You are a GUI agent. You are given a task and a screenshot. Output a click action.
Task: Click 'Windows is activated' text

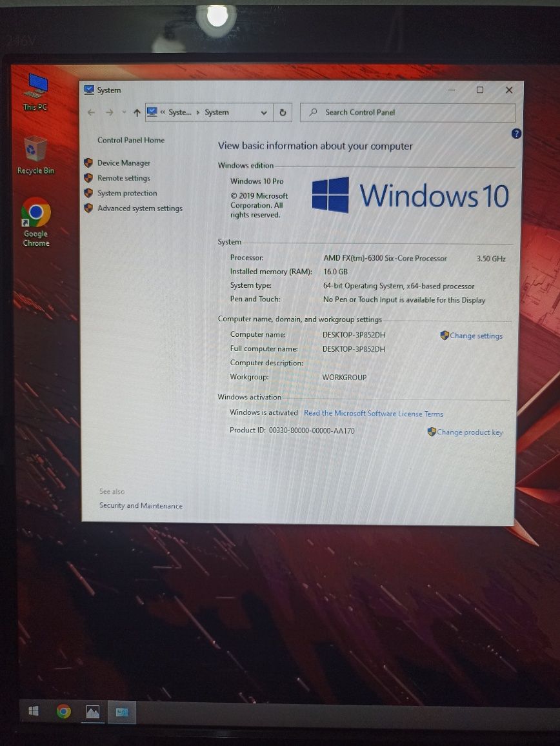click(264, 412)
